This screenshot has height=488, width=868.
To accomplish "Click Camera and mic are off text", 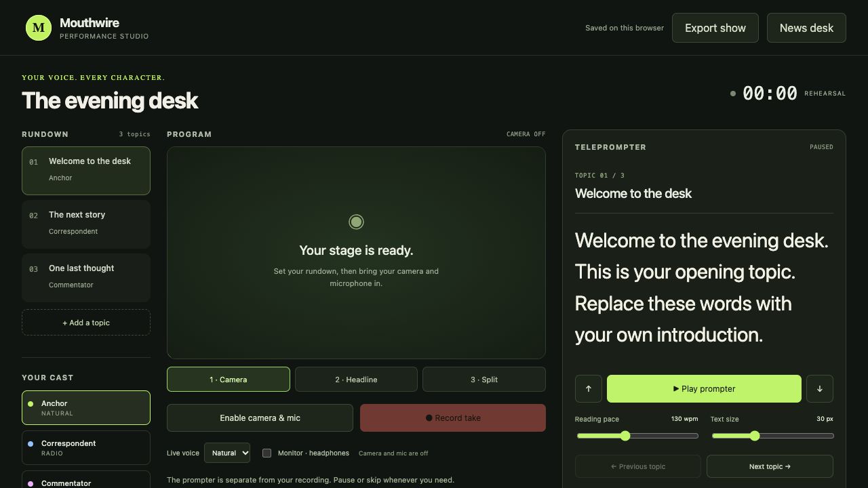I will coord(393,453).
